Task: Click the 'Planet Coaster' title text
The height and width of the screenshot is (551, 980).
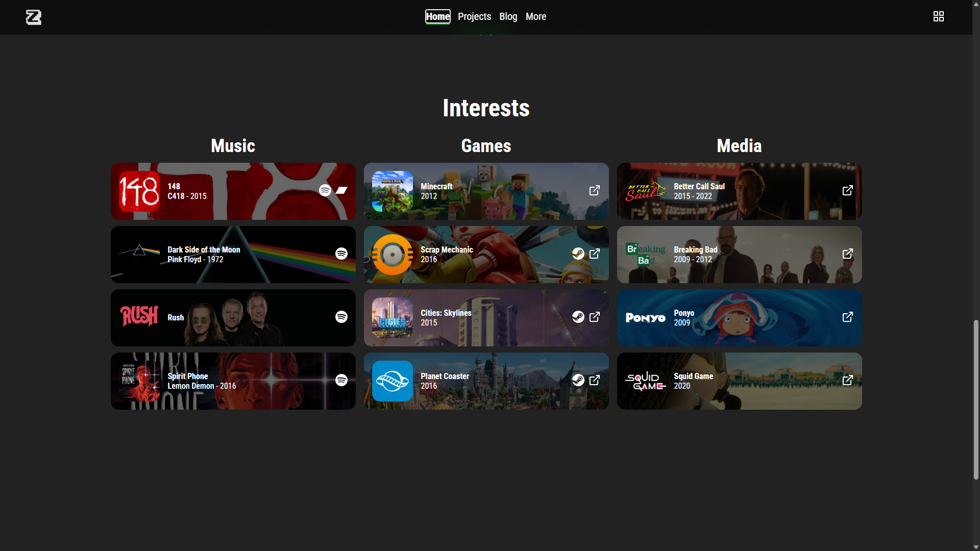Action: (x=445, y=376)
